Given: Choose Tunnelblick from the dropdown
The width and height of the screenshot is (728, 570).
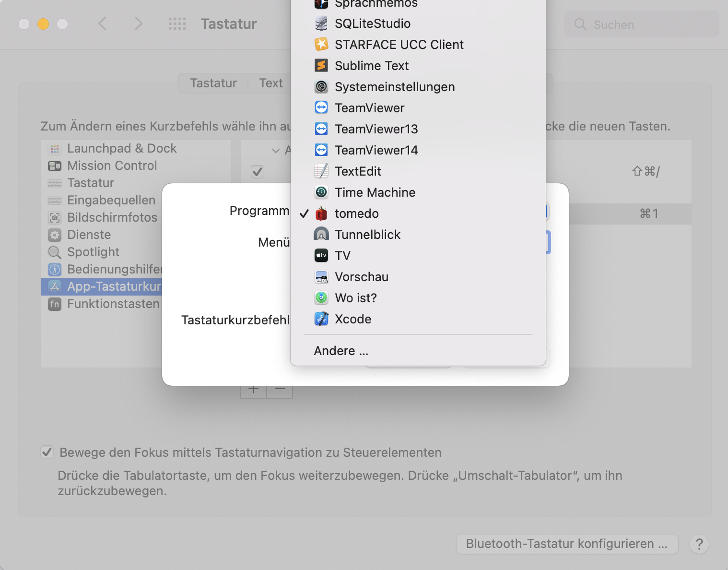Looking at the screenshot, I should pyautogui.click(x=418, y=235).
